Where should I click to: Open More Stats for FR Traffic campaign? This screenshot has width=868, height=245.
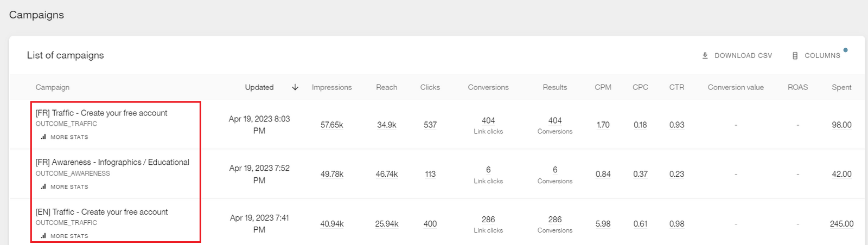[x=69, y=137]
